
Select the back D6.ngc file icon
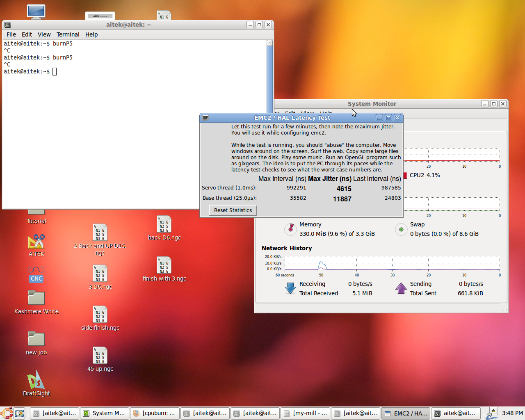(x=164, y=224)
